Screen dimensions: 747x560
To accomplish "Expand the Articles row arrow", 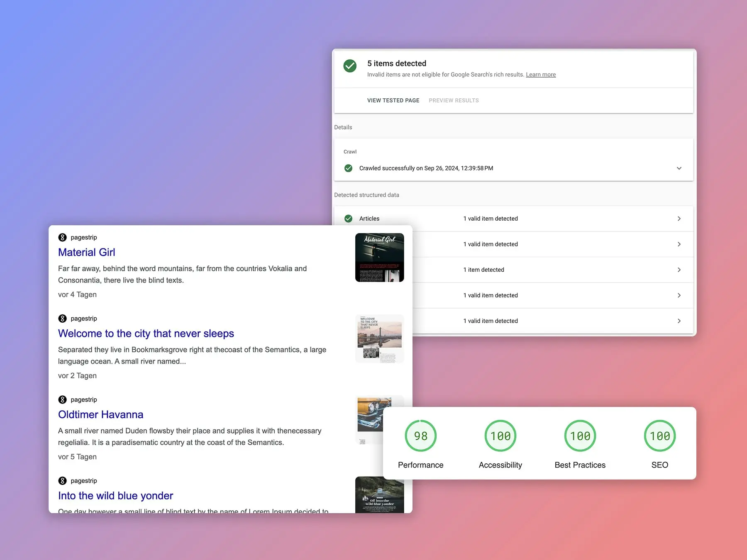I will [x=679, y=219].
